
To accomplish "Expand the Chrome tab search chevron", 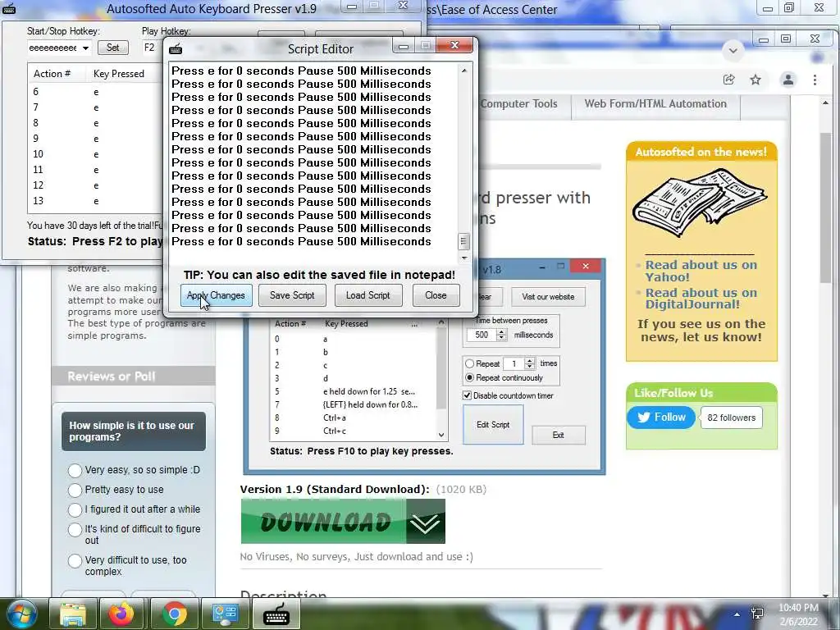I will pyautogui.click(x=733, y=51).
